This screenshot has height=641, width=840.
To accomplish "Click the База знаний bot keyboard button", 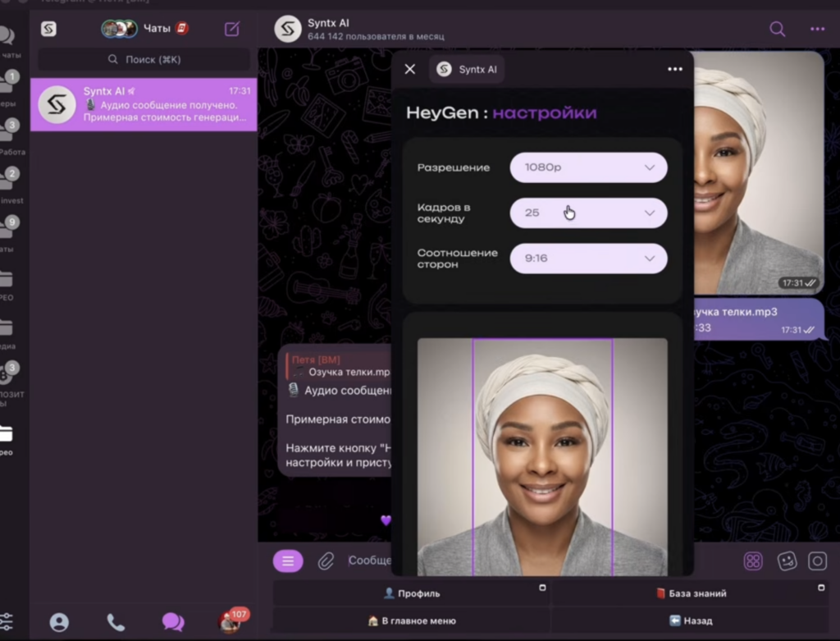I will coord(690,593).
